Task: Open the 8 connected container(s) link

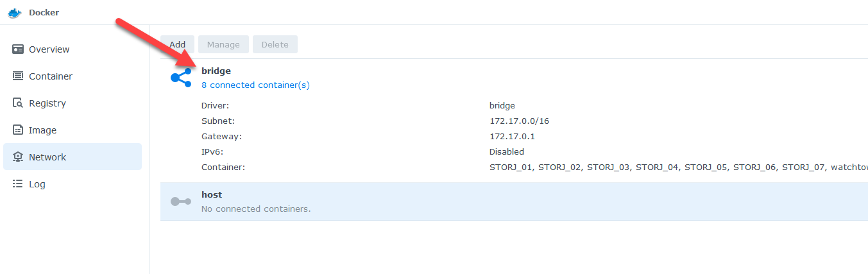Action: click(x=255, y=85)
